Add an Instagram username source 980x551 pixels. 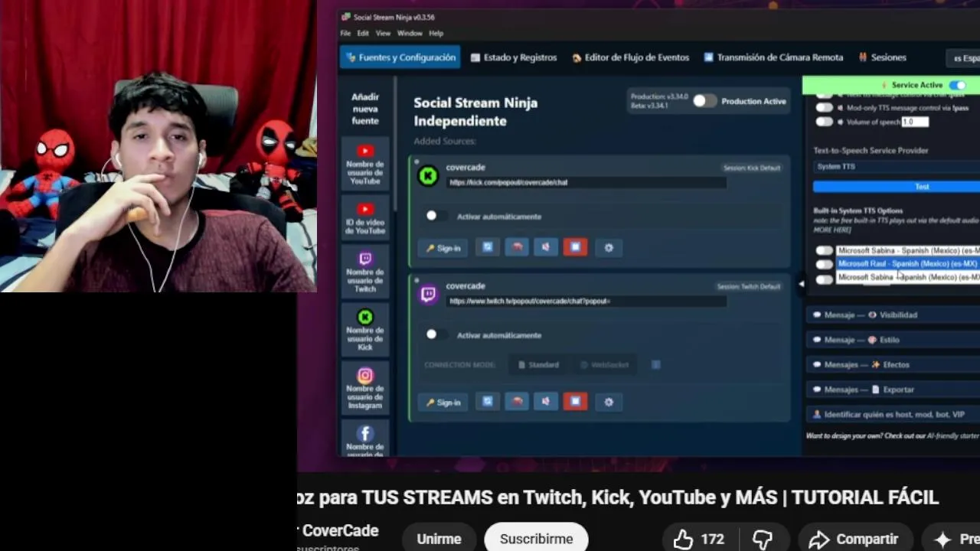click(365, 389)
